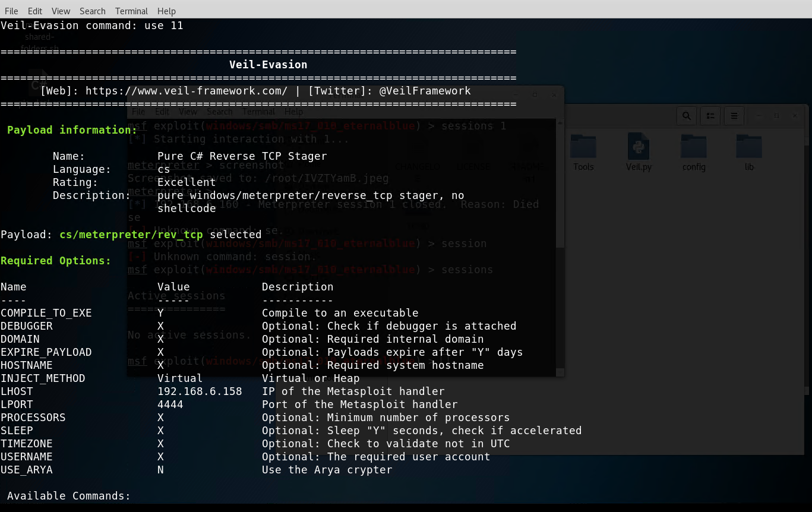Click the veil-framework.com URL in the banner
The height and width of the screenshot is (512, 812).
[187, 91]
